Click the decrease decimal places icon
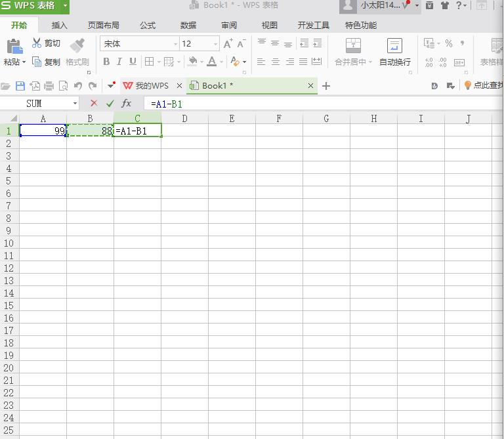The width and height of the screenshot is (504, 439). coord(442,62)
